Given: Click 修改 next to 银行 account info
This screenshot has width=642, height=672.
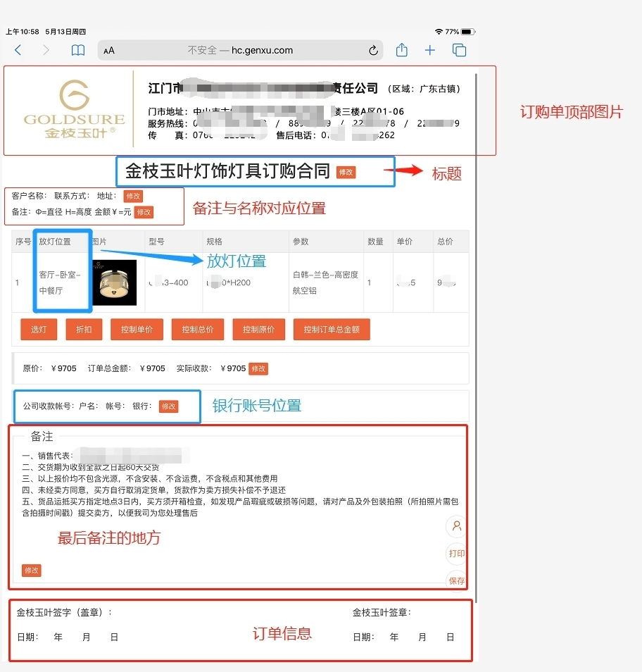Looking at the screenshot, I should click(168, 406).
